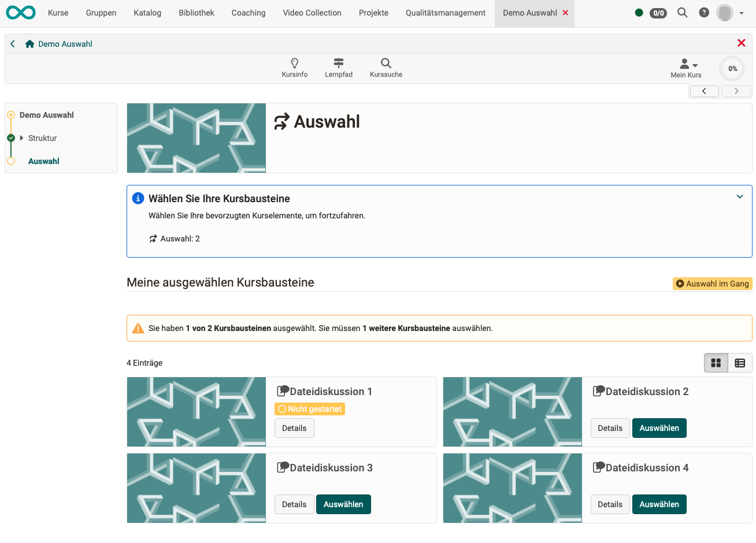The height and width of the screenshot is (543, 756).
Task: Click the home icon in breadcrumb
Action: click(30, 44)
